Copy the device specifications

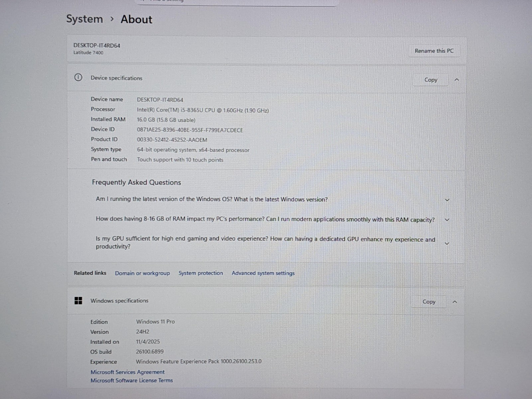pos(431,80)
